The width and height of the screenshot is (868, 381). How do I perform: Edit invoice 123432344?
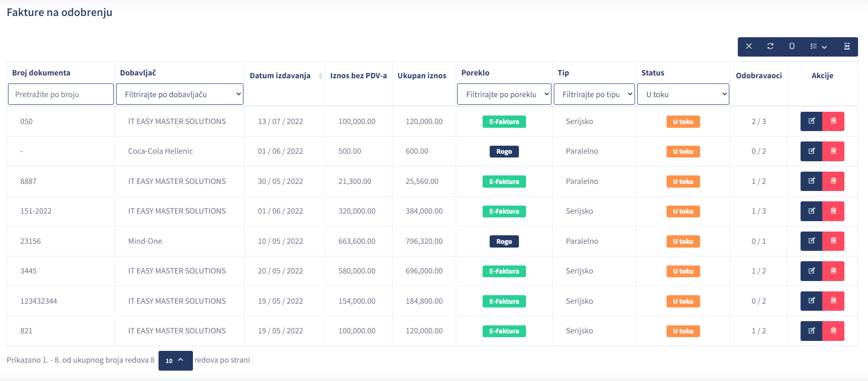[811, 301]
